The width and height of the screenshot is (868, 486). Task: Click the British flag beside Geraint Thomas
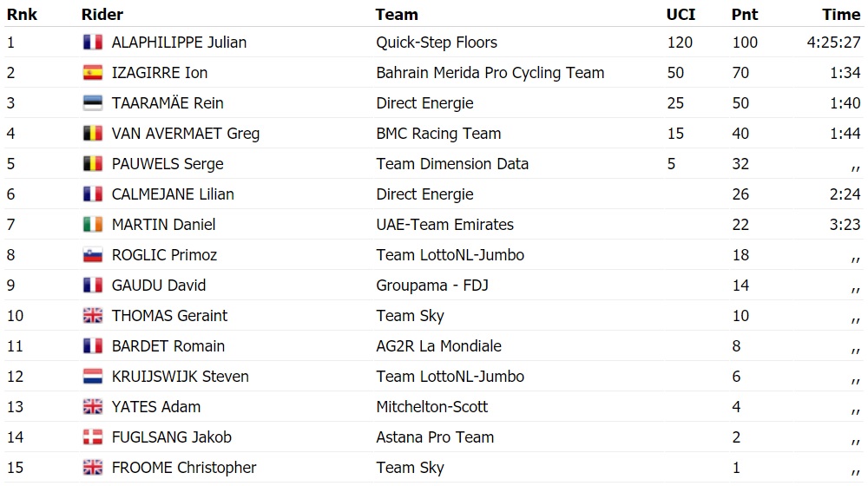pos(93,316)
